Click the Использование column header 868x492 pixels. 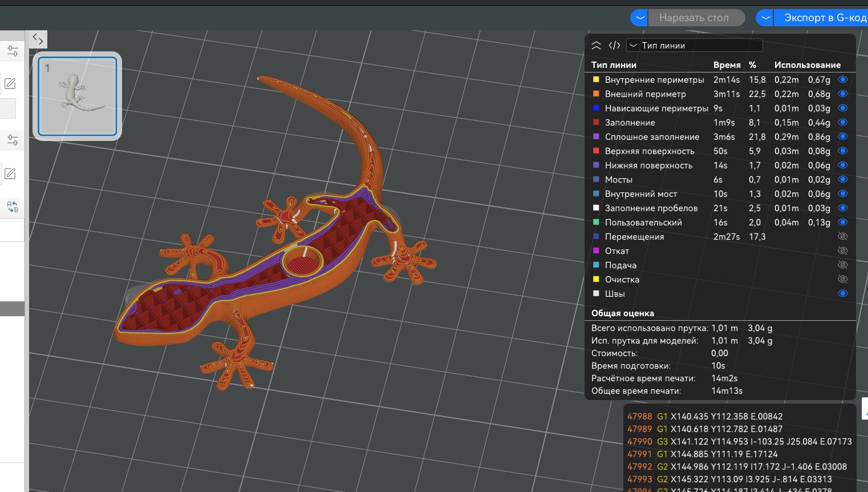[x=807, y=65]
